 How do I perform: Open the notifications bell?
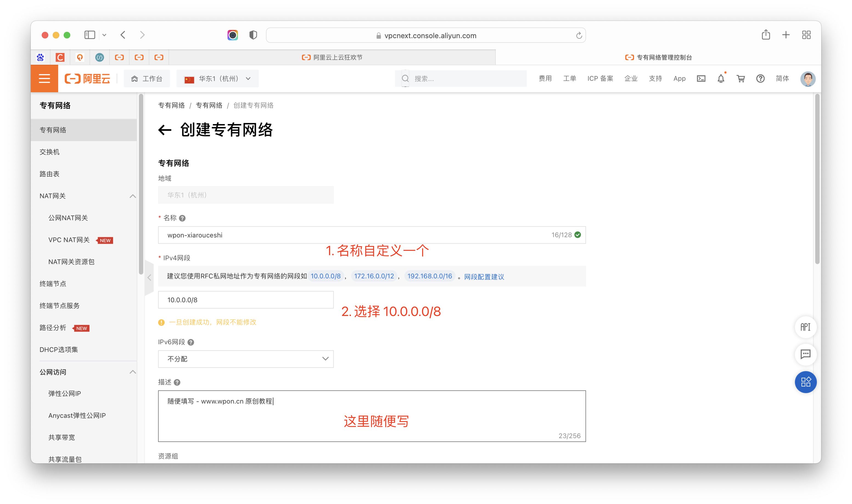click(721, 79)
